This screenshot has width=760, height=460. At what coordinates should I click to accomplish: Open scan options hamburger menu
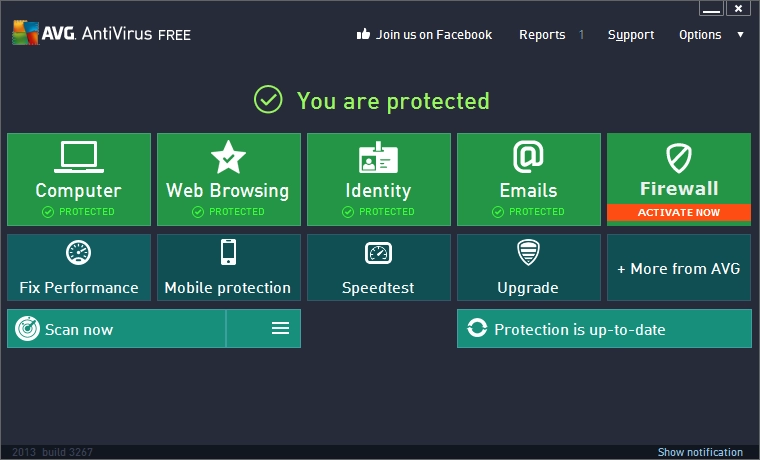[280, 328]
